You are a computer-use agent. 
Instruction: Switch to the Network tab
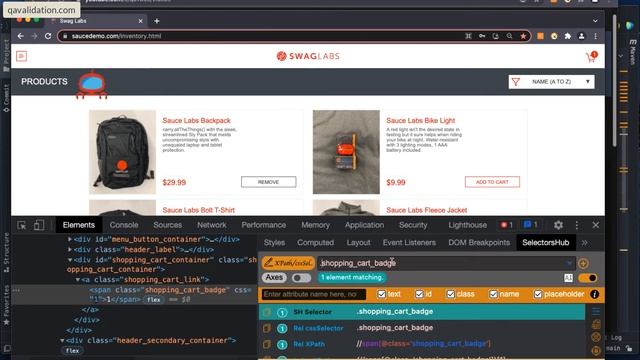point(211,225)
